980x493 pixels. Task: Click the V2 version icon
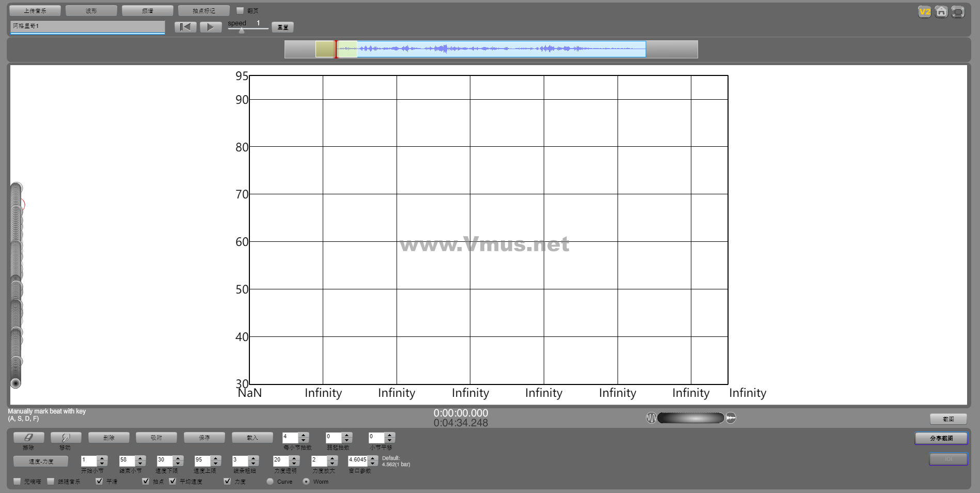[x=924, y=12]
